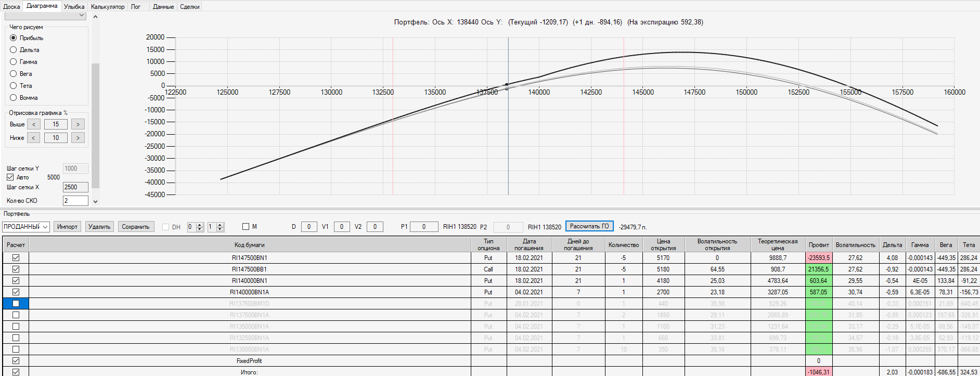The image size is (980, 376).
Task: Click the profit cell showing -23593,5
Action: (819, 258)
